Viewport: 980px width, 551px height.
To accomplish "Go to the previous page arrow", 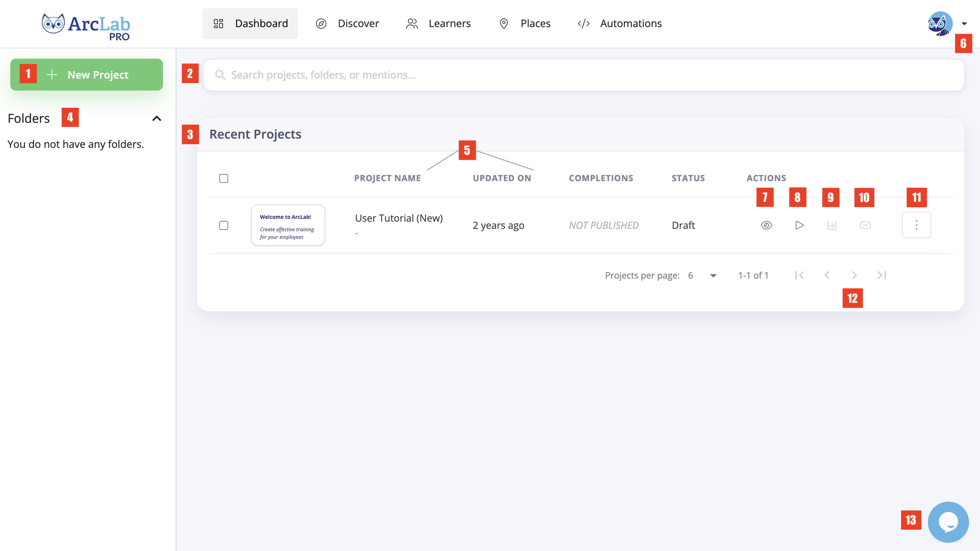I will coord(827,275).
